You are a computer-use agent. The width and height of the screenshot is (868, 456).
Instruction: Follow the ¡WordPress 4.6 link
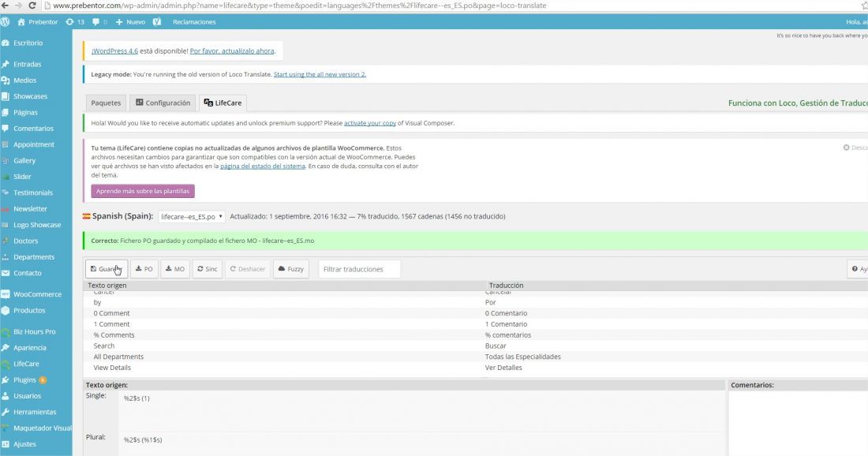(114, 51)
